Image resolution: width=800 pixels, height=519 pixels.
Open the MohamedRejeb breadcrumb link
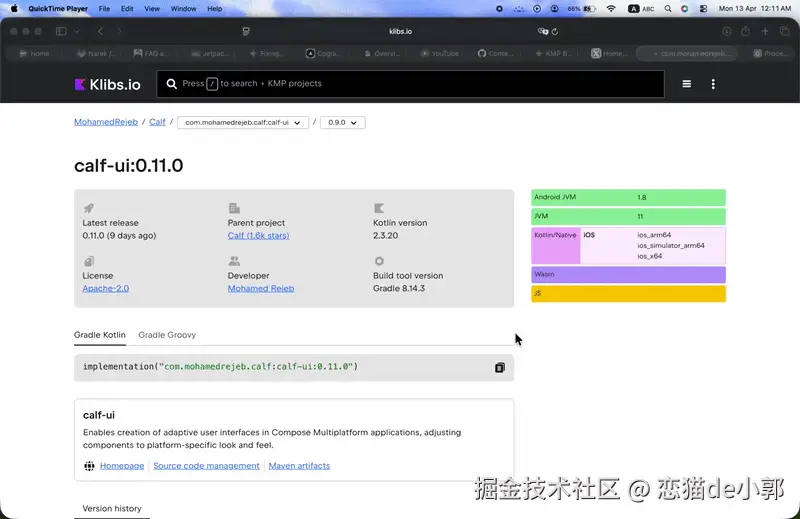(x=106, y=122)
